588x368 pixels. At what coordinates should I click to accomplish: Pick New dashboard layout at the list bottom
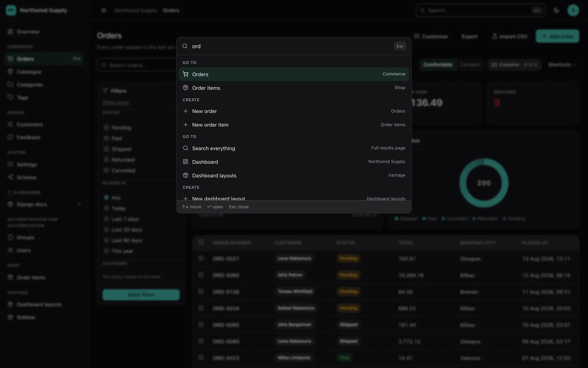294,197
